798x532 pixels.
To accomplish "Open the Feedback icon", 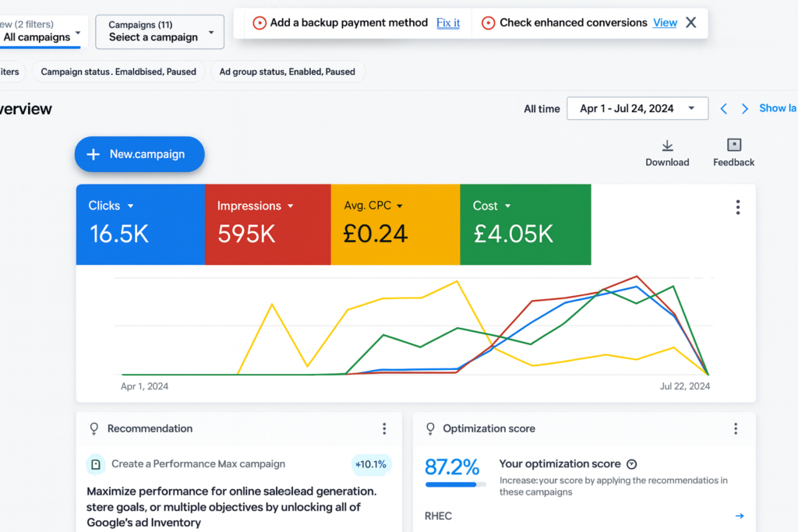I will (733, 146).
